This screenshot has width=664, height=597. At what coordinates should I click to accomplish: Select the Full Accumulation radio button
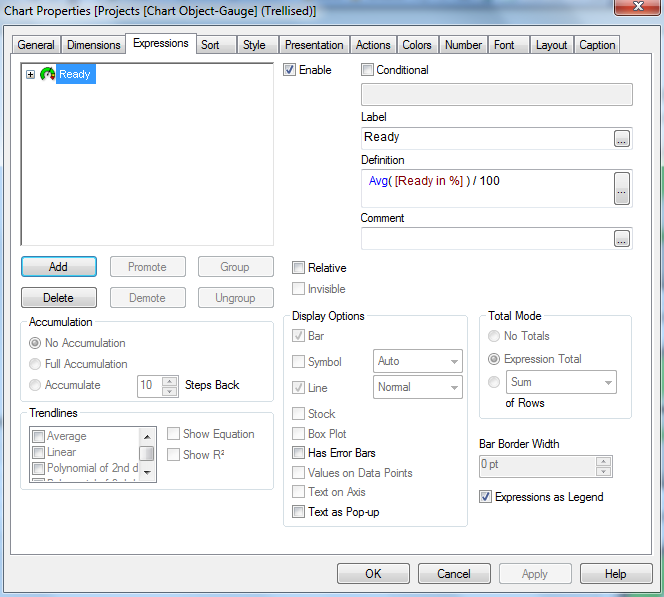click(x=35, y=364)
